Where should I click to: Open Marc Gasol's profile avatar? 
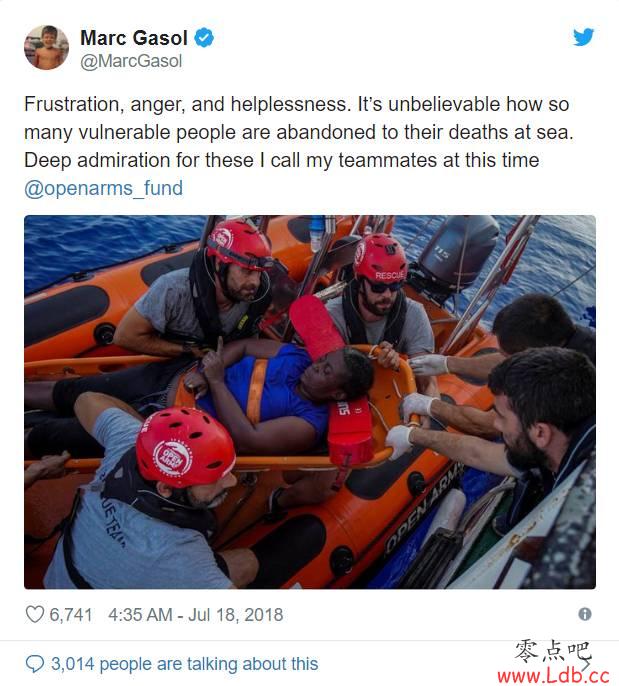click(x=46, y=47)
